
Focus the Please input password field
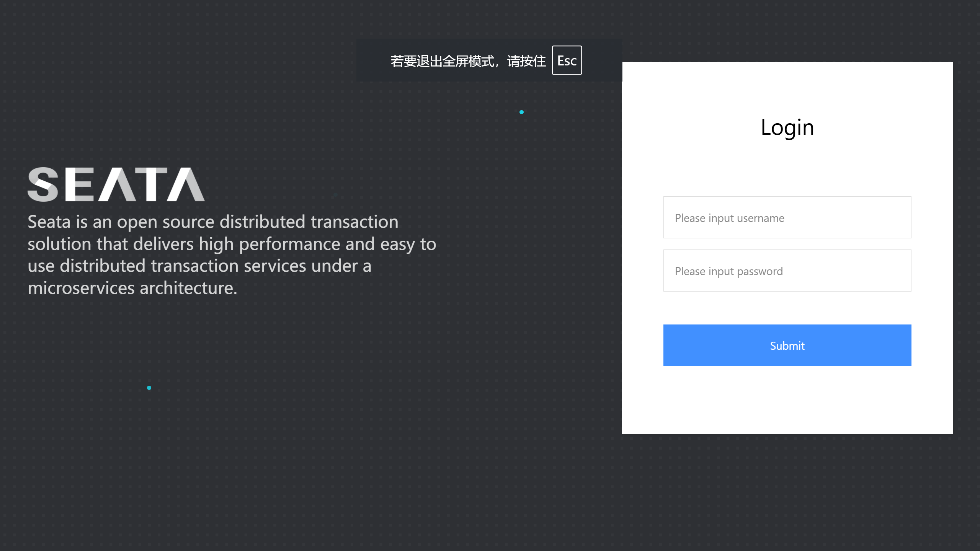pyautogui.click(x=787, y=271)
